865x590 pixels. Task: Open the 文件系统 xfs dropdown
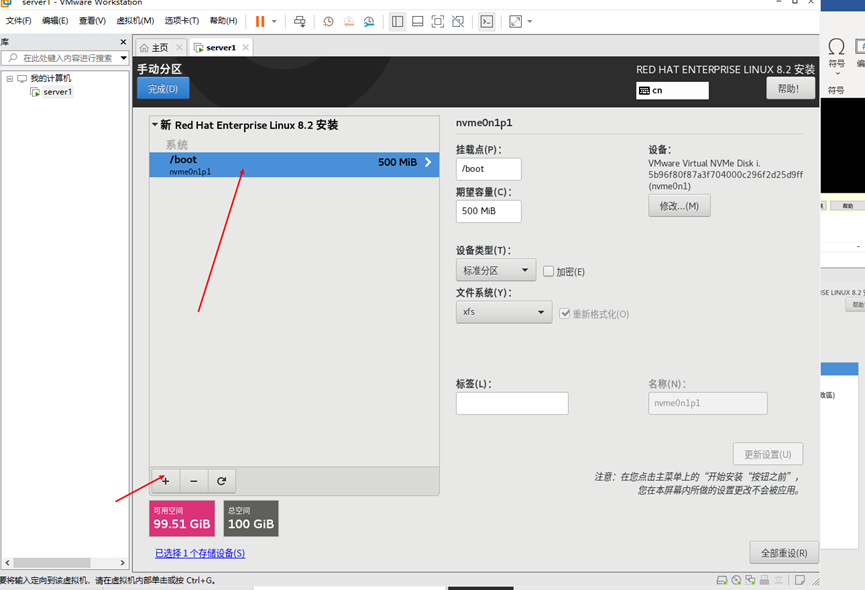[504, 312]
